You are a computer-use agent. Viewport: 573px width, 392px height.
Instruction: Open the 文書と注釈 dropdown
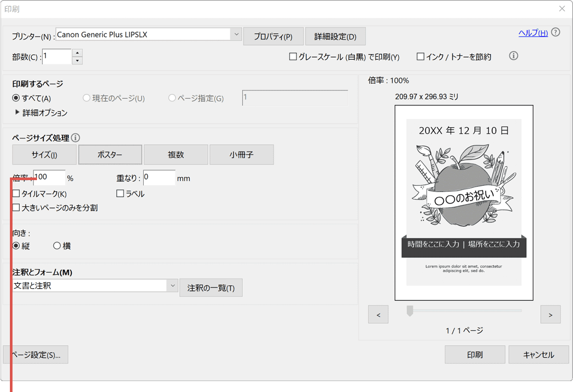click(173, 286)
